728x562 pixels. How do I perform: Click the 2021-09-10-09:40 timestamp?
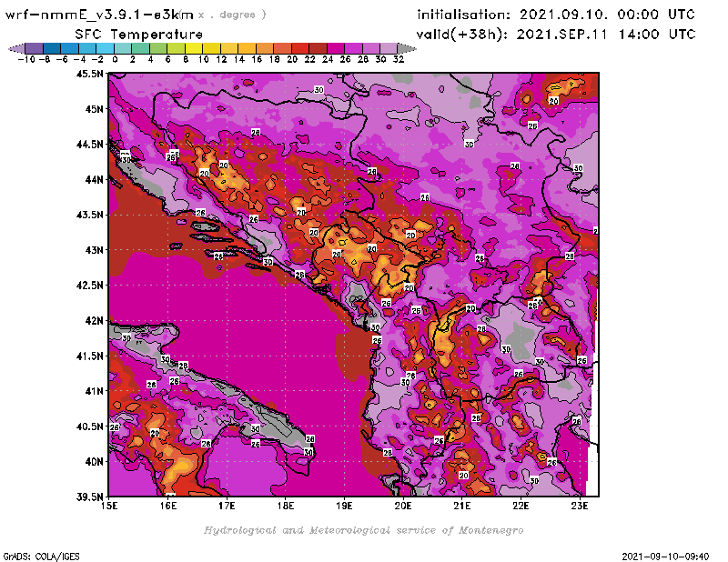[665, 556]
